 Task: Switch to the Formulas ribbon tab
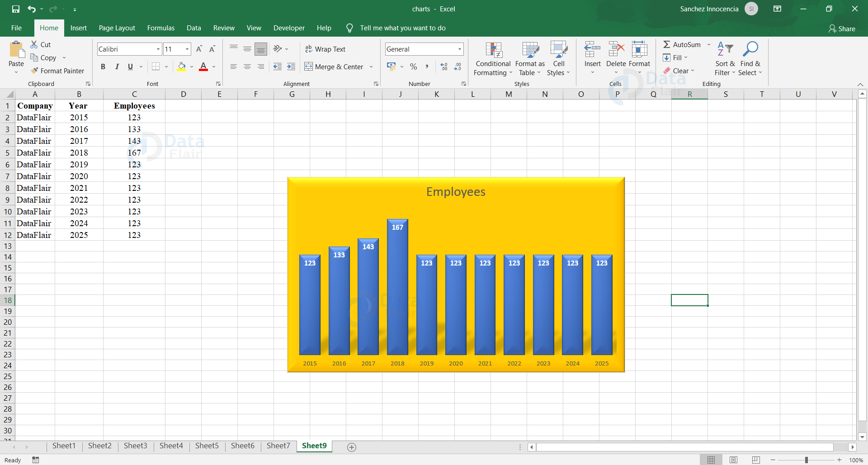(x=160, y=28)
